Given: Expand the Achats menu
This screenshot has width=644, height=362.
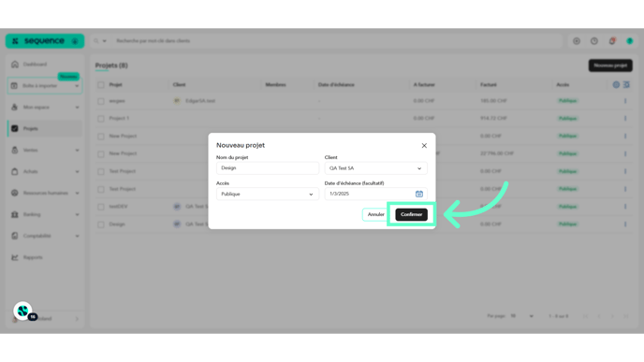Looking at the screenshot, I should (44, 171).
